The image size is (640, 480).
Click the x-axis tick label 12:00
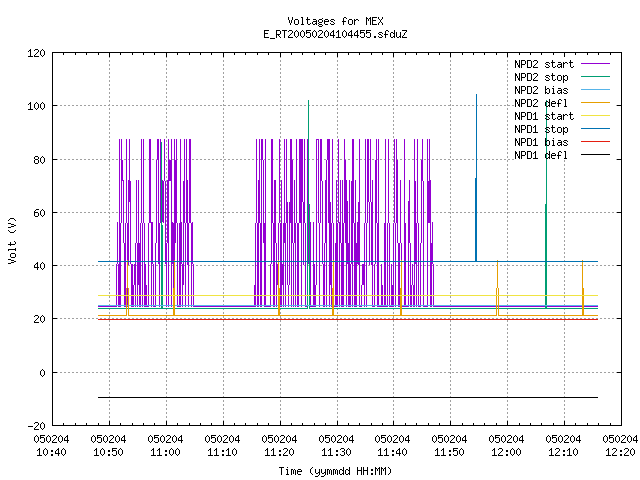(x=506, y=452)
